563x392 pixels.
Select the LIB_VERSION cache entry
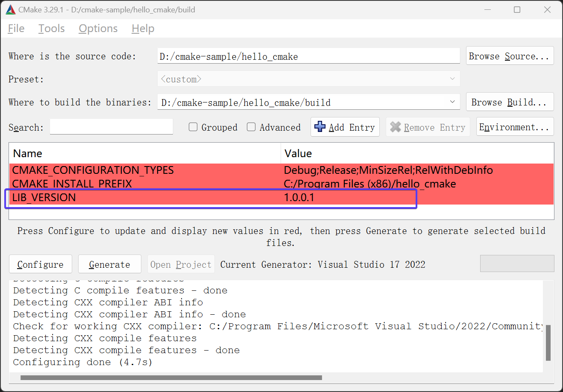tap(44, 198)
